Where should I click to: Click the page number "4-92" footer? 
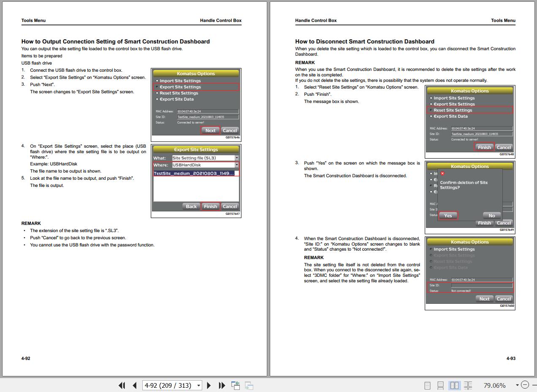point(26,358)
